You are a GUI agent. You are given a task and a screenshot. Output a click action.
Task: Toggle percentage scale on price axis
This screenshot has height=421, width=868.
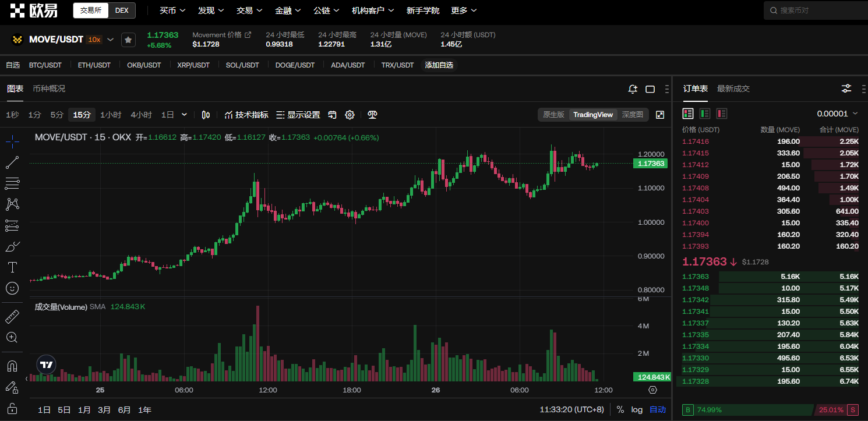coord(620,409)
